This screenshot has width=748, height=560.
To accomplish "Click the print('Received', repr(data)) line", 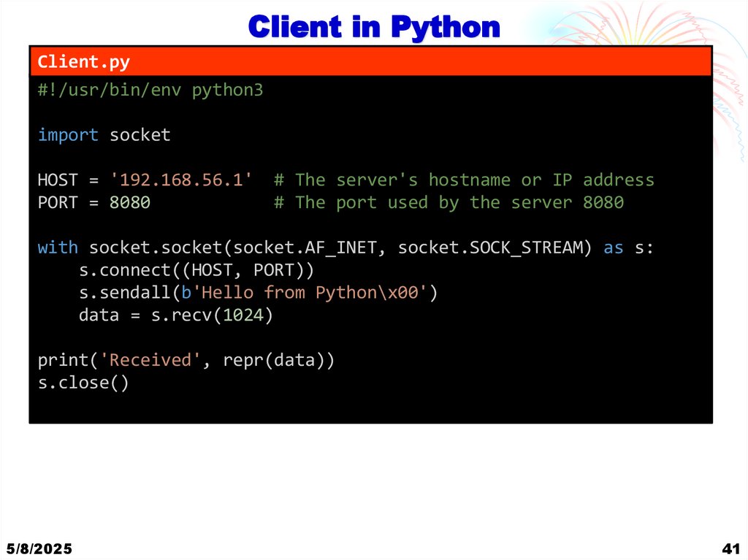I will point(186,360).
